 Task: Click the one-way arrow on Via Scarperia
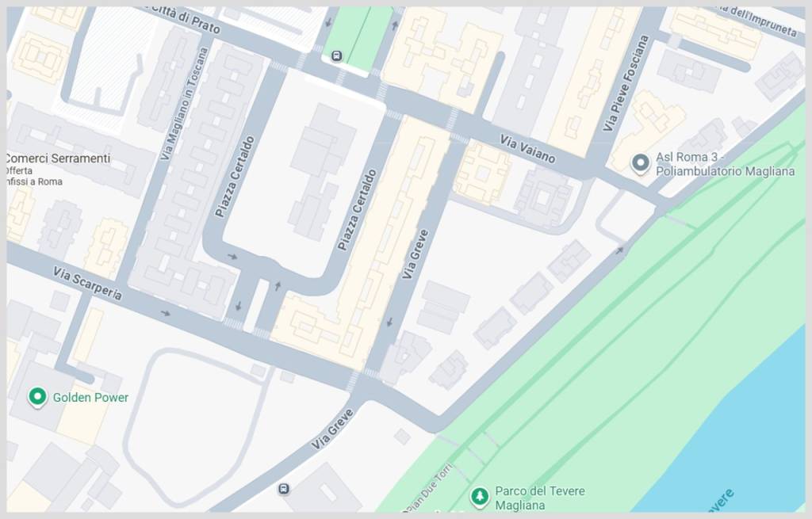coord(165,313)
